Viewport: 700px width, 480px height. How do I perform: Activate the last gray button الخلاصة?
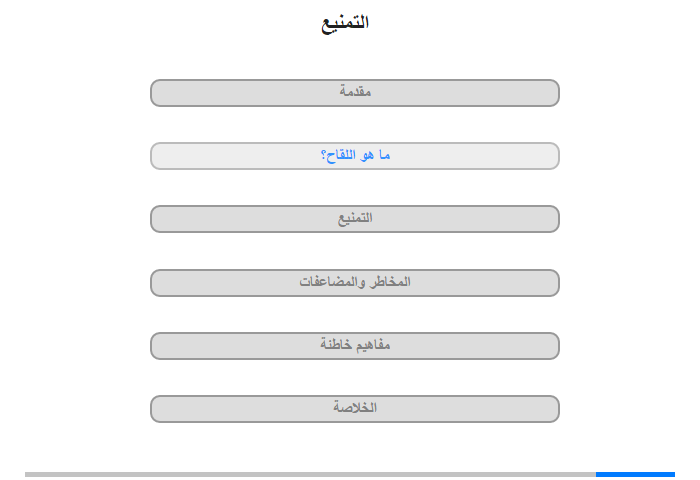[x=354, y=409]
